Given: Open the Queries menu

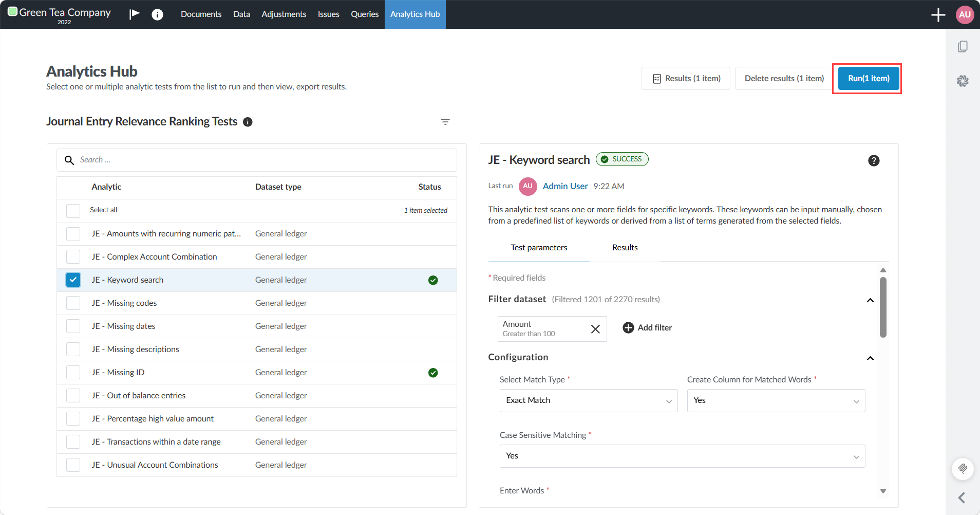Looking at the screenshot, I should coord(365,14).
